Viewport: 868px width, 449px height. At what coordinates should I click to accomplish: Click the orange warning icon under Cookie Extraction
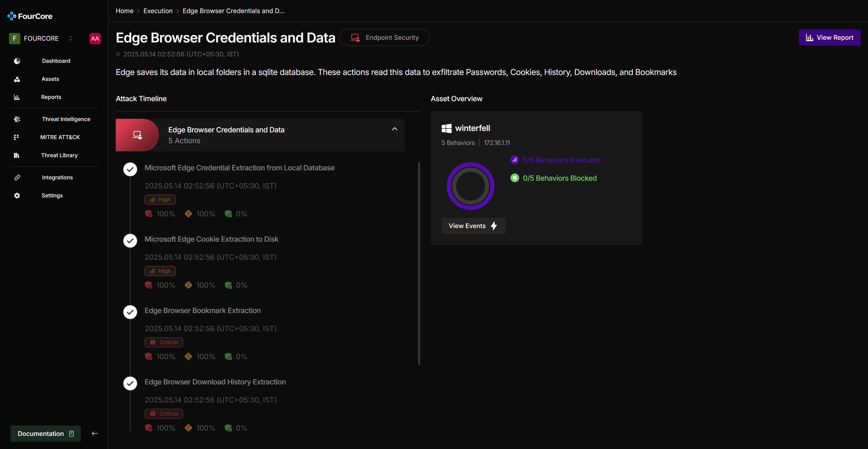pos(188,285)
